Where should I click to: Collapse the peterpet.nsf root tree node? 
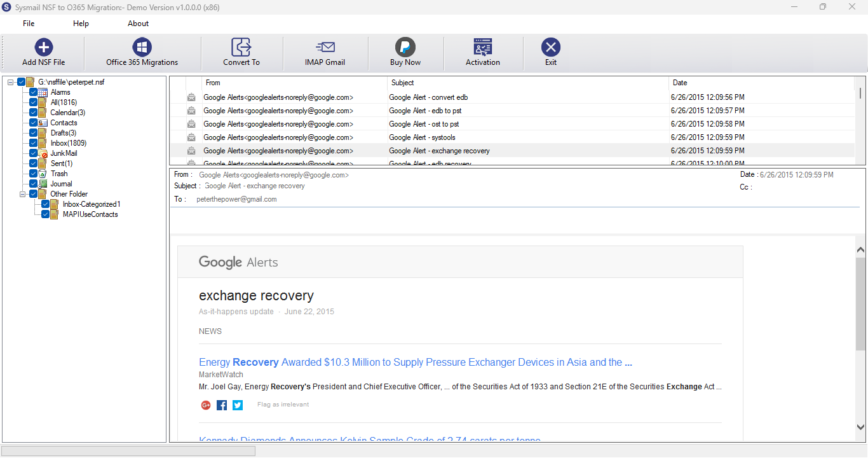coord(11,82)
